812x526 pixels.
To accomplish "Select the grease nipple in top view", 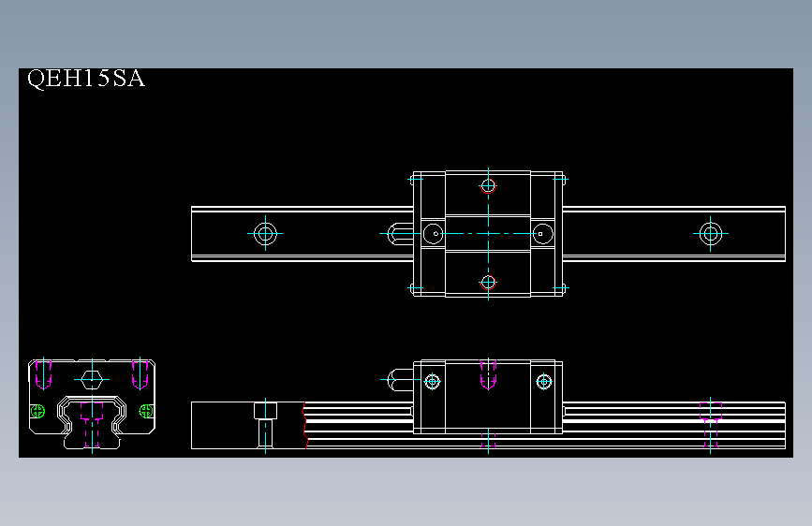I will 400,234.
